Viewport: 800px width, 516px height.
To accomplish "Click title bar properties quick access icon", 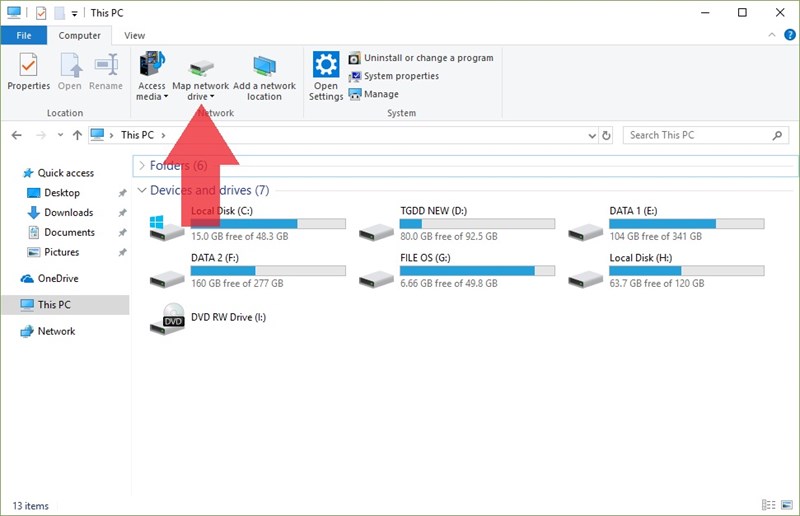I will coord(41,13).
